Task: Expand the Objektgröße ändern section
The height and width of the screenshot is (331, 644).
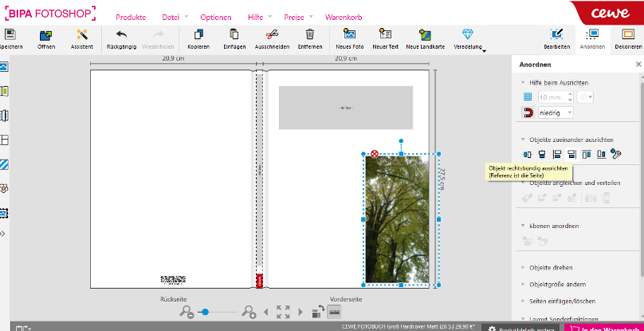Action: [523, 284]
